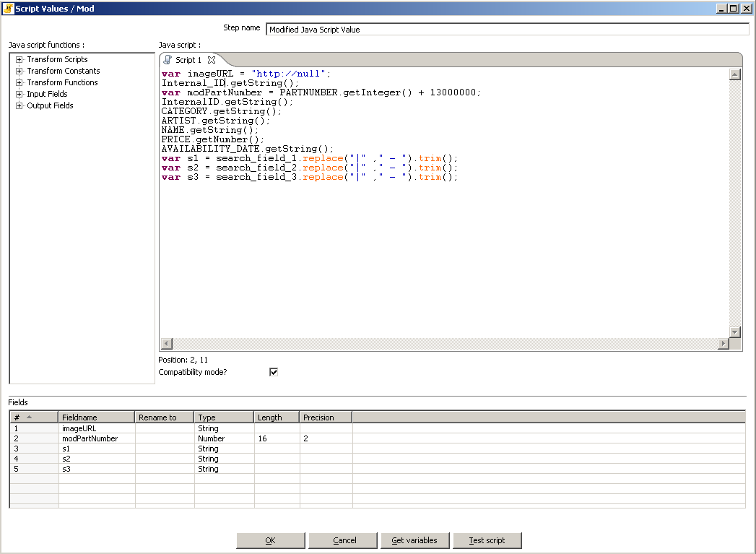Click the Get variables button
This screenshot has height=554, width=756.
click(x=414, y=540)
